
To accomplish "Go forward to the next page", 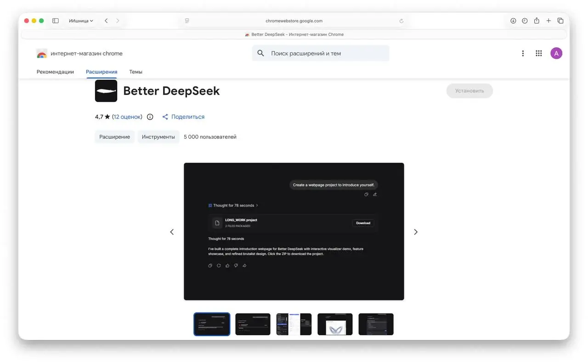I will pos(118,21).
